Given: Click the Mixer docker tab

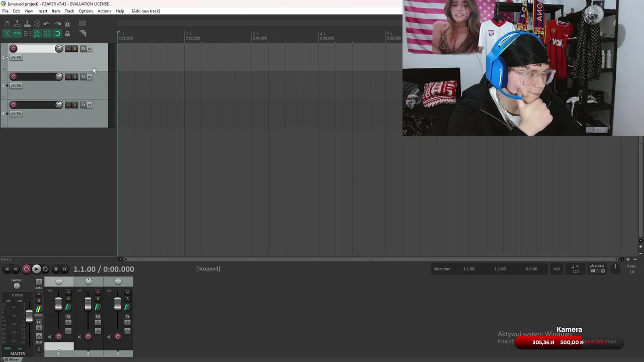Looking at the screenshot, I should click(14, 359).
